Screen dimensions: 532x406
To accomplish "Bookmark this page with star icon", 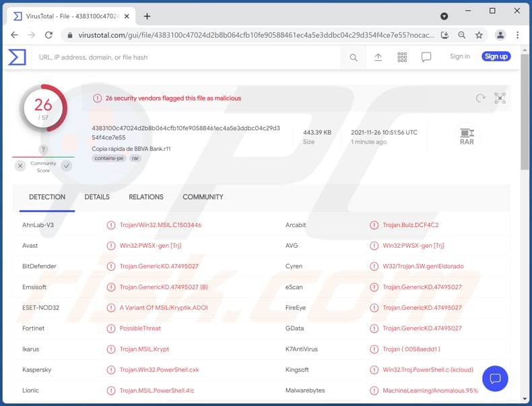I will pyautogui.click(x=479, y=35).
